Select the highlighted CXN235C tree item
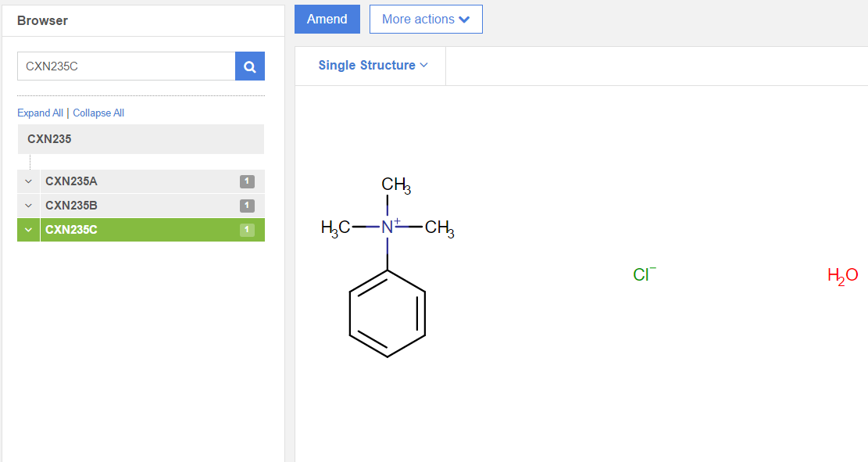868x462 pixels. (x=72, y=230)
